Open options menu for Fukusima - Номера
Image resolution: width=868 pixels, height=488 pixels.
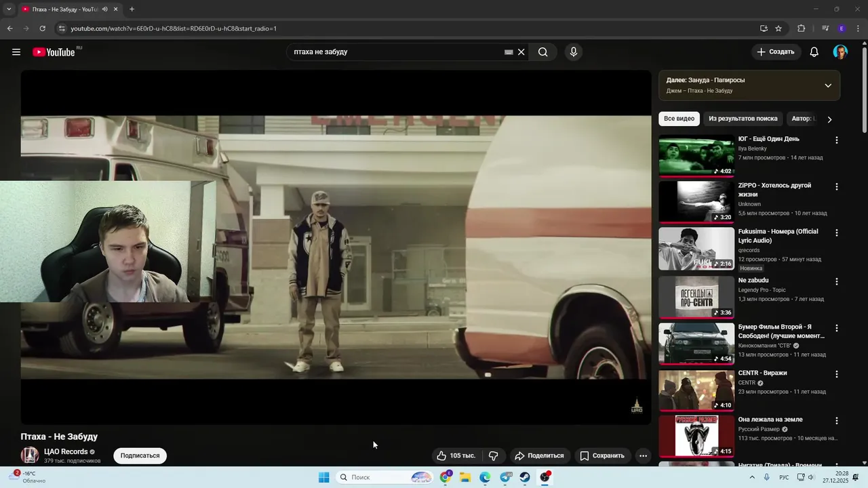[x=836, y=232]
